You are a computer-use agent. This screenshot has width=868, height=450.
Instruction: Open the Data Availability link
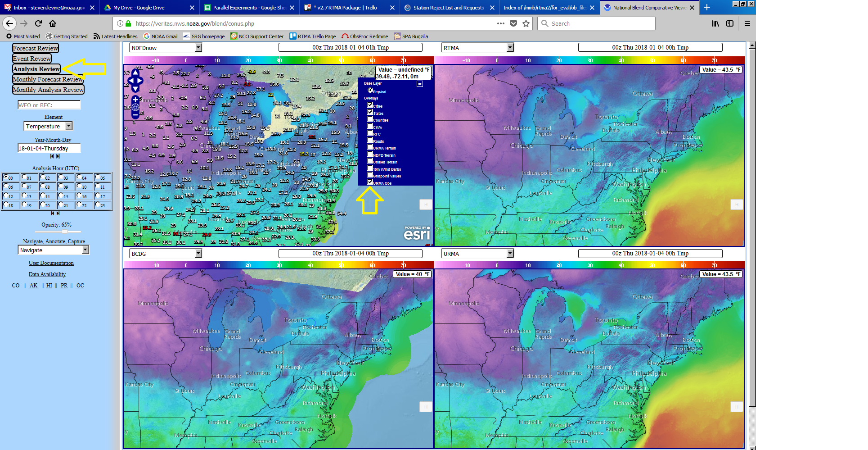click(x=47, y=274)
